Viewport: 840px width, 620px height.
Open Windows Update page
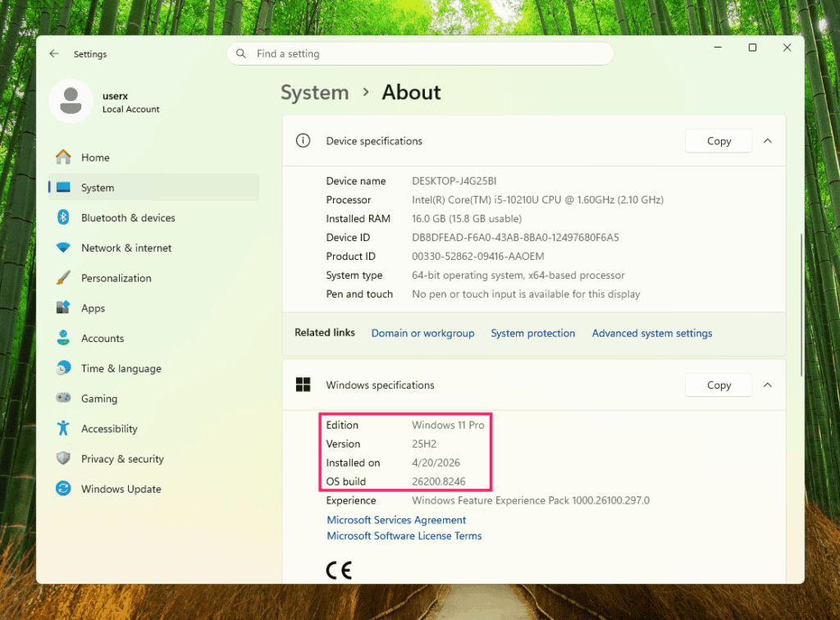point(153,488)
